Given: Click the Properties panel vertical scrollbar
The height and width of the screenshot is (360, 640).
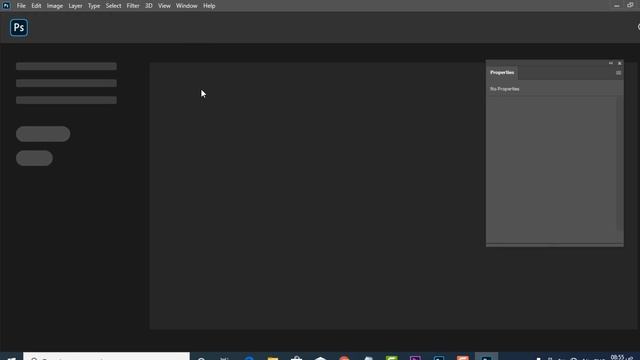Looking at the screenshot, I should click(x=620, y=163).
